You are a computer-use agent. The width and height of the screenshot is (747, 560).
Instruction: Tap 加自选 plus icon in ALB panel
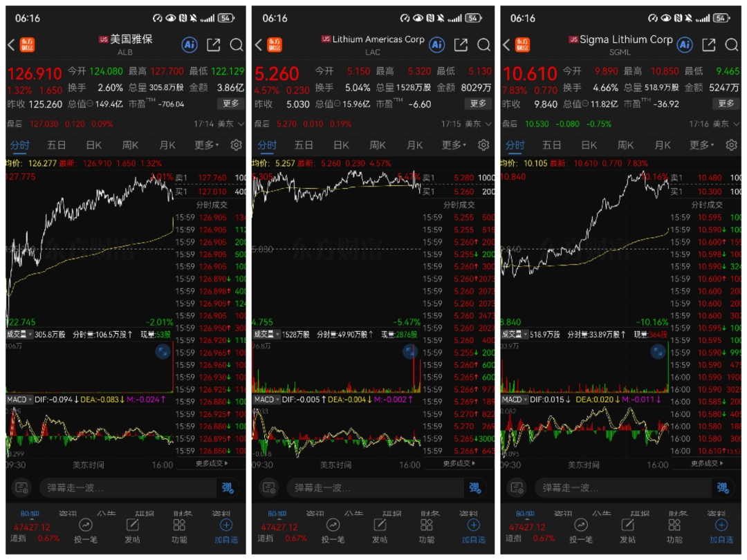[226, 525]
